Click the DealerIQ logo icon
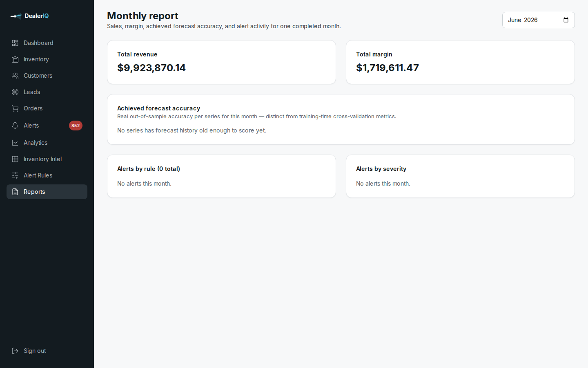This screenshot has width=588, height=368. (x=16, y=16)
